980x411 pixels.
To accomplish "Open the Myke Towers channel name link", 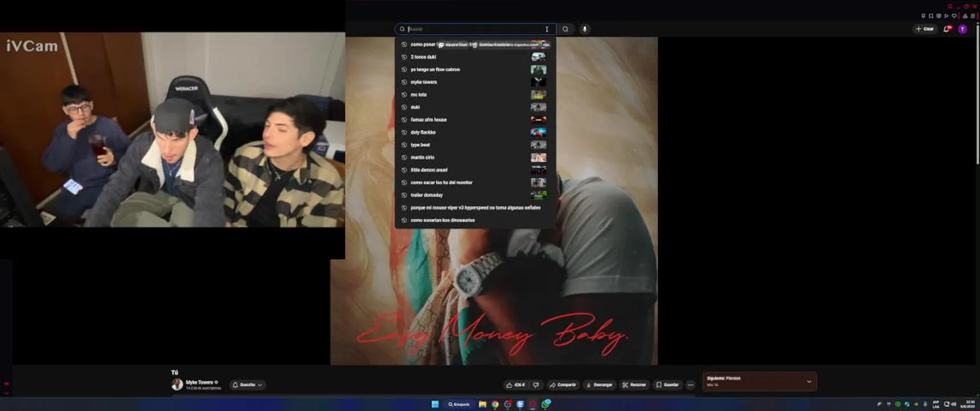I will pyautogui.click(x=199, y=382).
